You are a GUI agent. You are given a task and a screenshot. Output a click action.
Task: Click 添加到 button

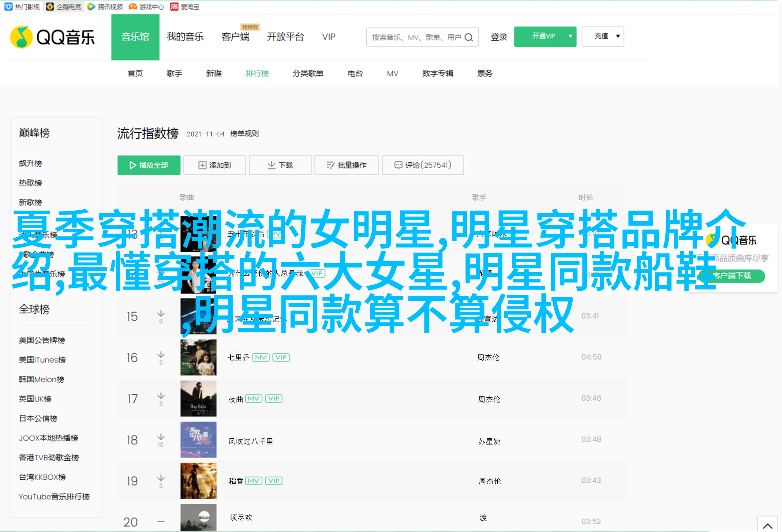215,165
